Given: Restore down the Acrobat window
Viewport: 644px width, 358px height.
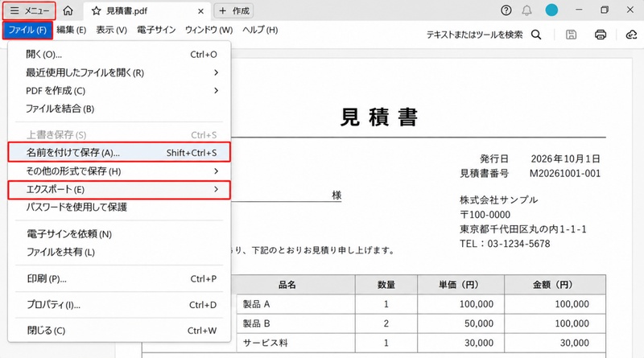Looking at the screenshot, I should pyautogui.click(x=605, y=10).
